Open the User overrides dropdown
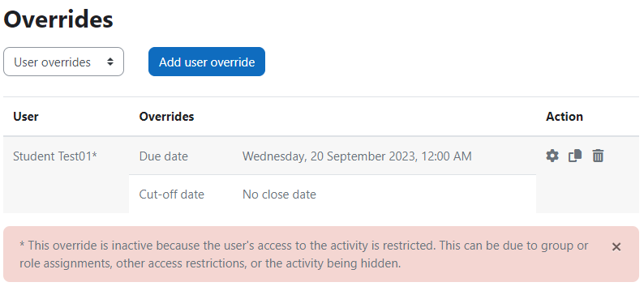The height and width of the screenshot is (295, 644). tap(63, 62)
